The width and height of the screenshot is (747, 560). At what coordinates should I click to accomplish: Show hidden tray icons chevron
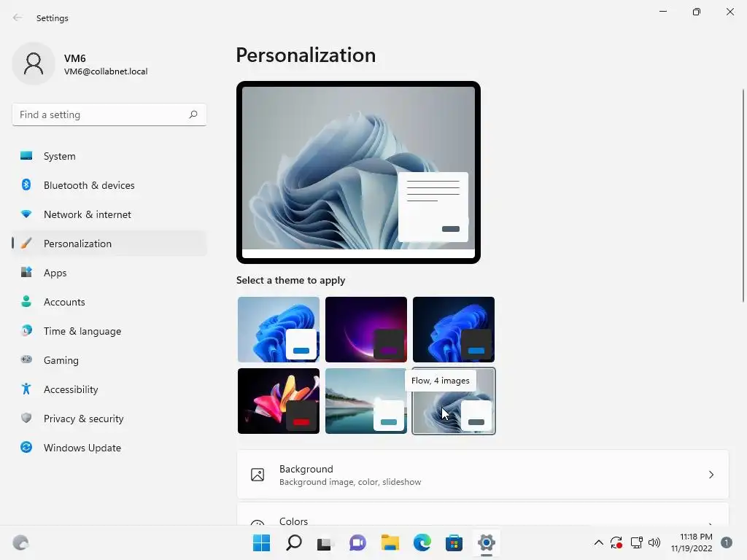point(599,542)
